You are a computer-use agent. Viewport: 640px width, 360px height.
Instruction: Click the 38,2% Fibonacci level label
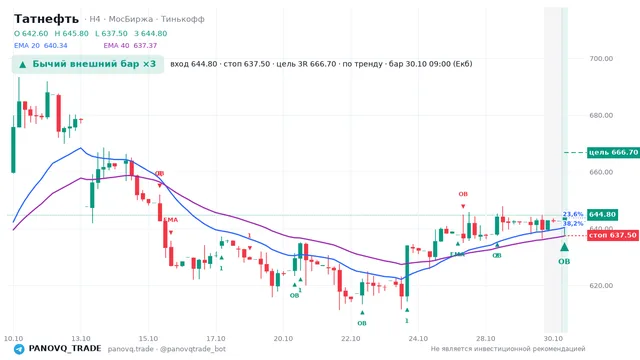tap(573, 224)
